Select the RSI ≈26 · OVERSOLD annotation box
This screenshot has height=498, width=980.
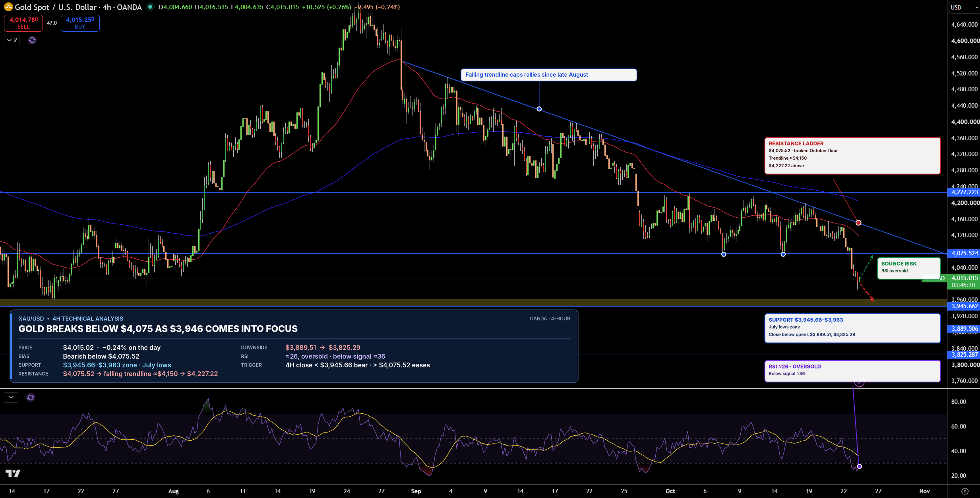852,371
